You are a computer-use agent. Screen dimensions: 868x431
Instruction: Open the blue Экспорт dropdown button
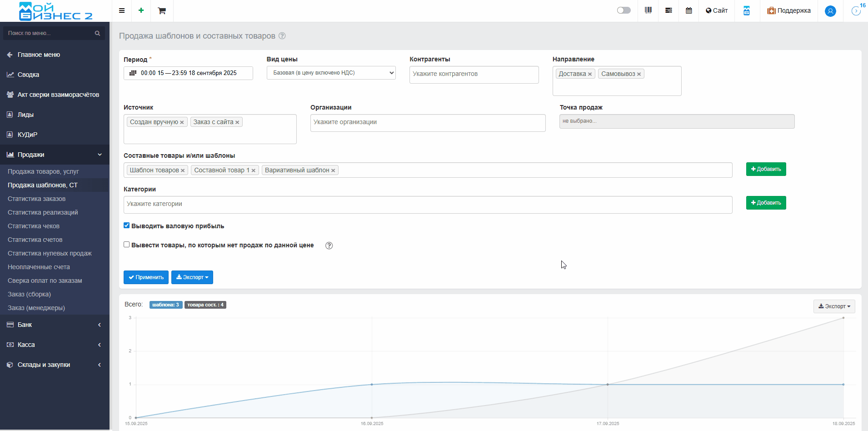pos(192,277)
